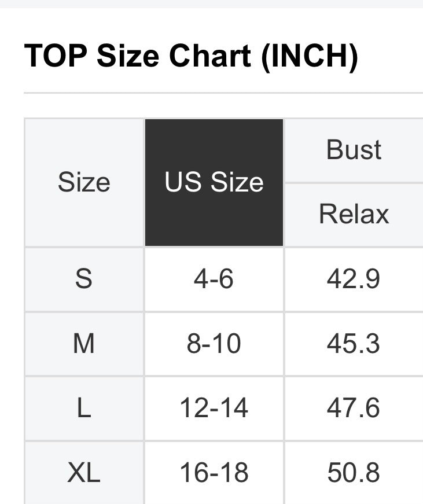Screen dimensions: 423x504
Task: Pick the 50.8 bust measurement cell
Action: 354,472
